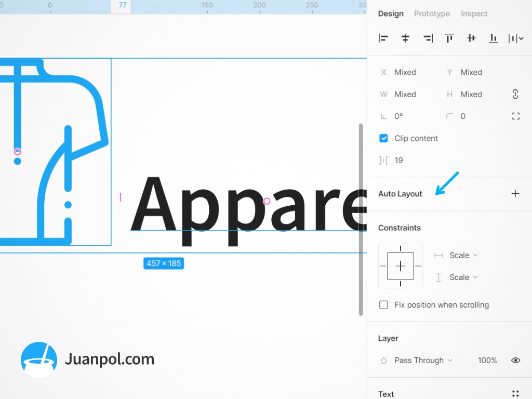Toggle layer visibility with the eye icon

515,360
